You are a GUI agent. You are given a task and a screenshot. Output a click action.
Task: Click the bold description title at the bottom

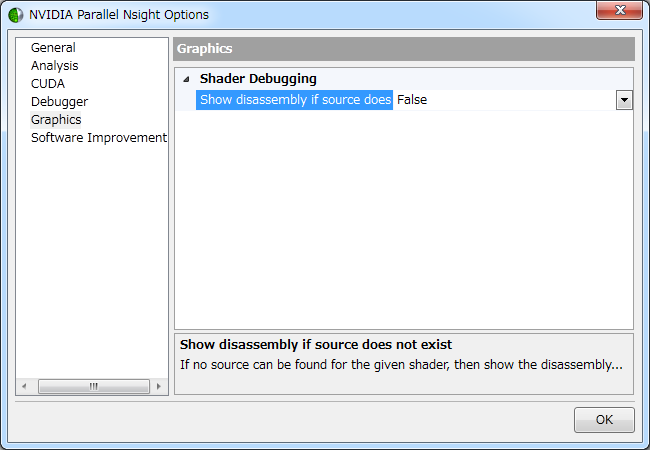316,344
